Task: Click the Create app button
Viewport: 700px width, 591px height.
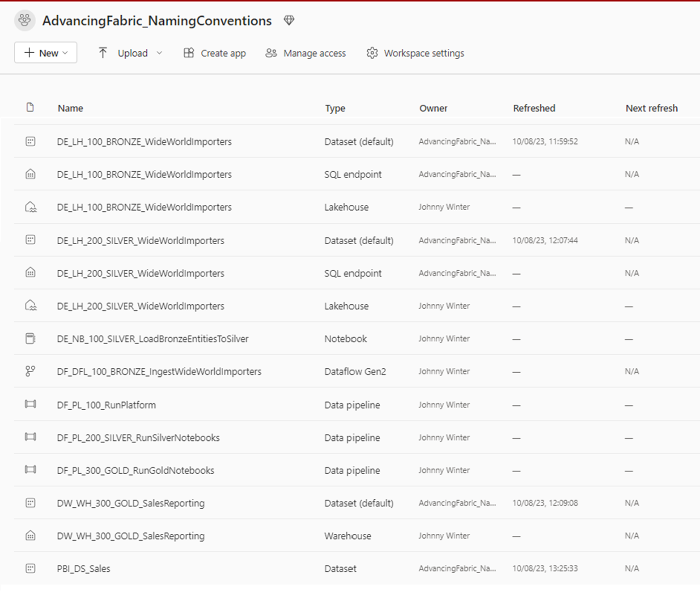Action: (214, 53)
